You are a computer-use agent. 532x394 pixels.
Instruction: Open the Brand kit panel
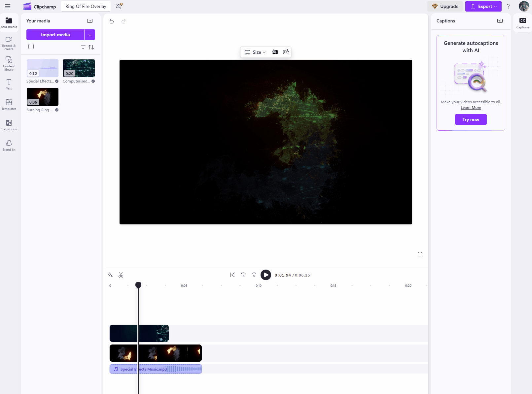[x=9, y=146]
